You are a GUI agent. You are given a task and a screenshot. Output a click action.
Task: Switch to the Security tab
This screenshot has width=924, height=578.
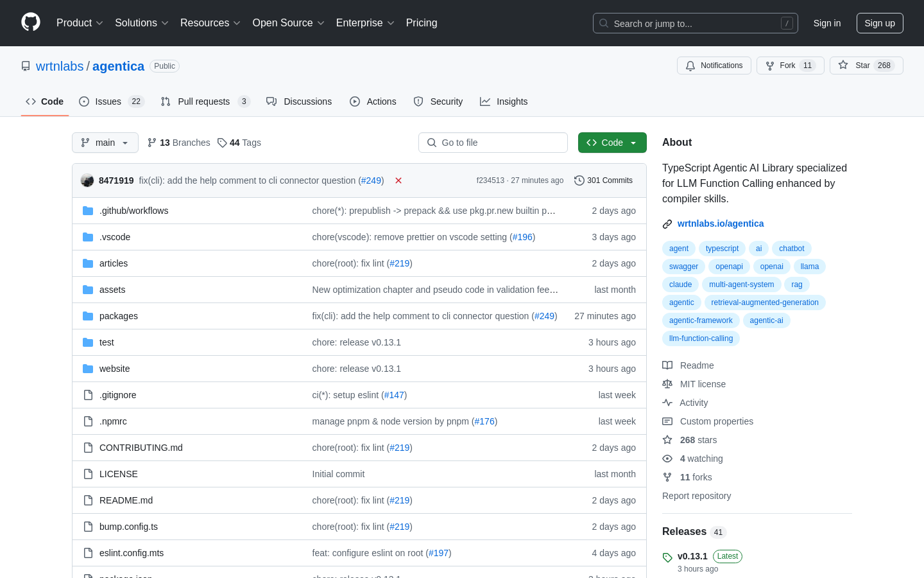tap(438, 101)
